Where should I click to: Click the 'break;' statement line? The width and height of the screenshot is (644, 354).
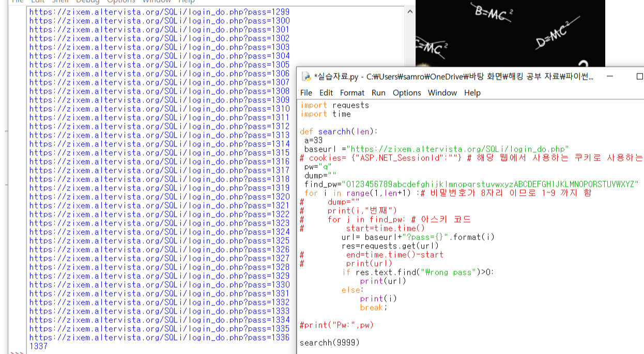(x=374, y=307)
